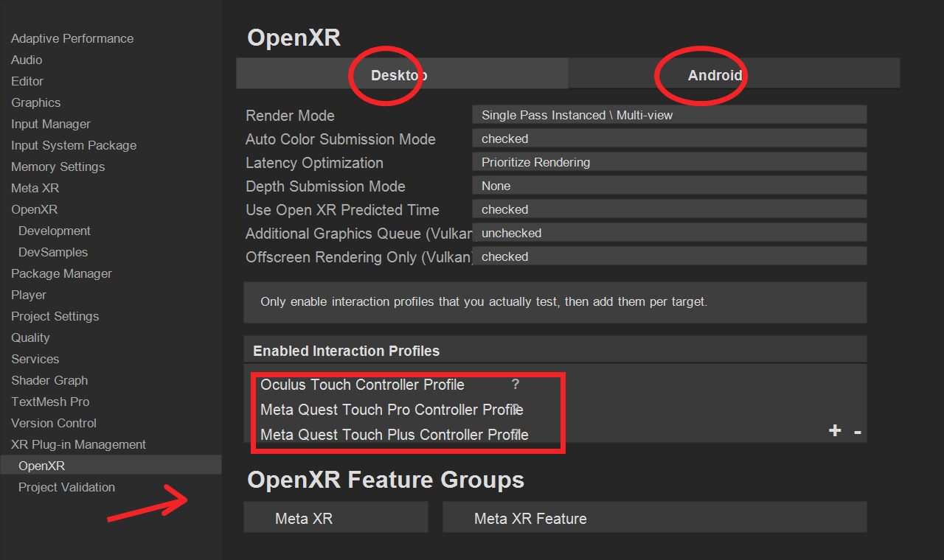The height and width of the screenshot is (560, 944).
Task: Select Input System Package
Action: tap(74, 145)
